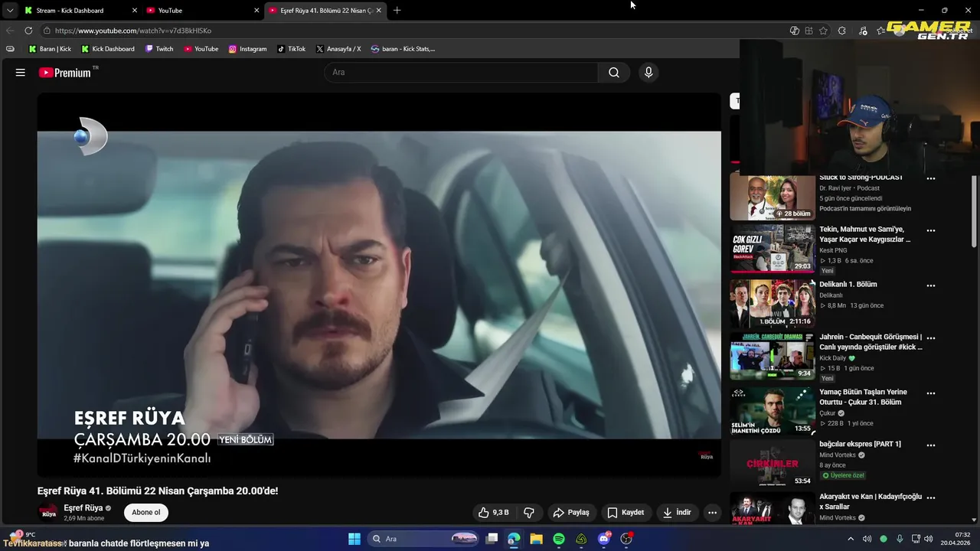Close the Stream - Kick Dashboard tab

point(135,11)
